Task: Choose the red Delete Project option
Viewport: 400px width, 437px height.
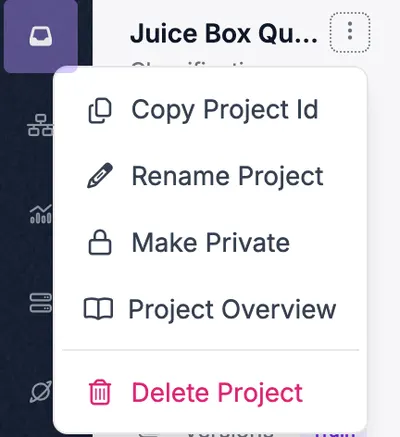Action: pyautogui.click(x=210, y=392)
